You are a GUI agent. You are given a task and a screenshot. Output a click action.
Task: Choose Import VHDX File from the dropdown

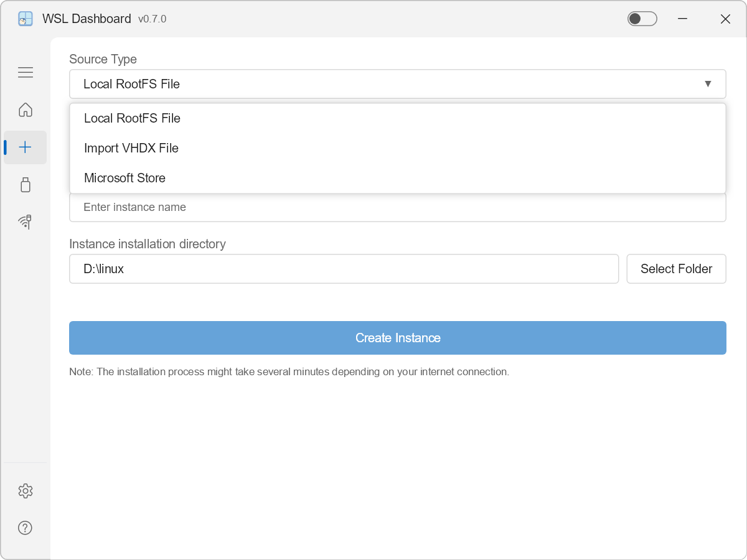coord(131,148)
